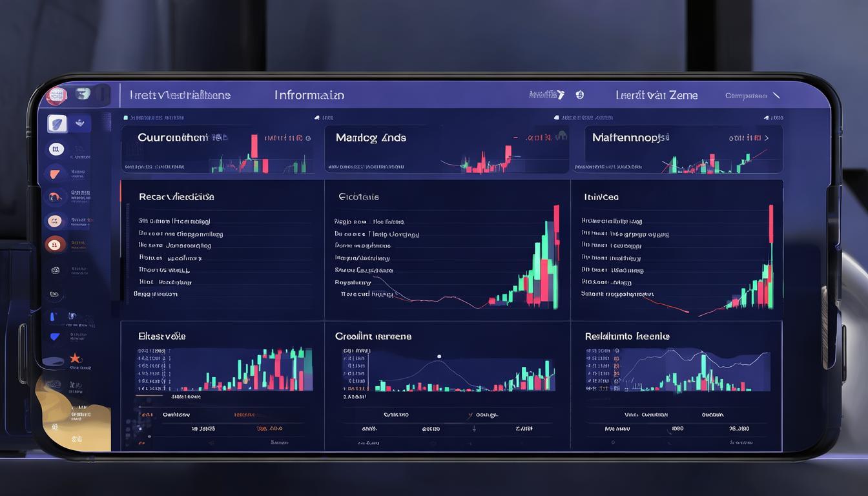868x496 pixels.
Task: Open the red circle icon in sidebar
Action: pyautogui.click(x=55, y=245)
